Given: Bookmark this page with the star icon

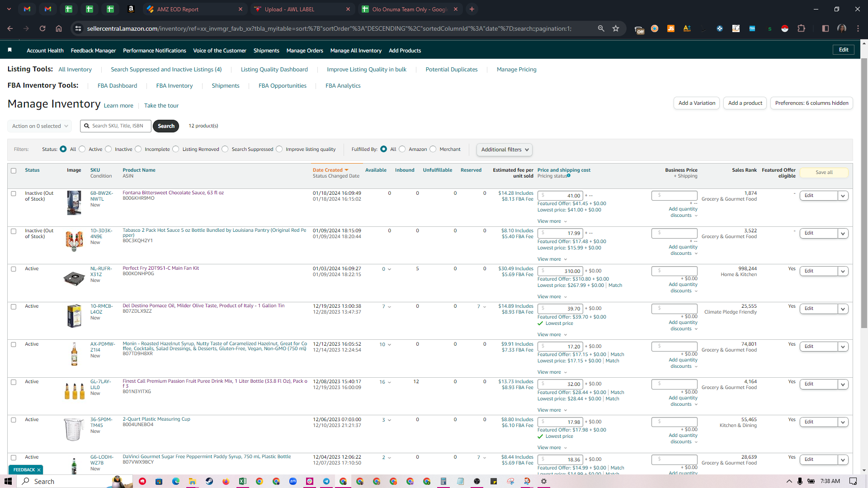Looking at the screenshot, I should [x=616, y=28].
